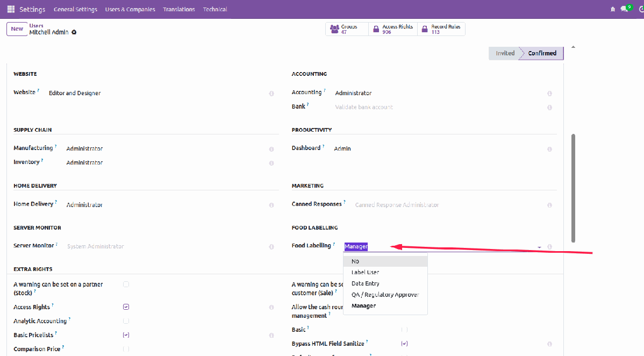644x356 pixels.
Task: Click the home icon in top bar
Action: tap(613, 9)
